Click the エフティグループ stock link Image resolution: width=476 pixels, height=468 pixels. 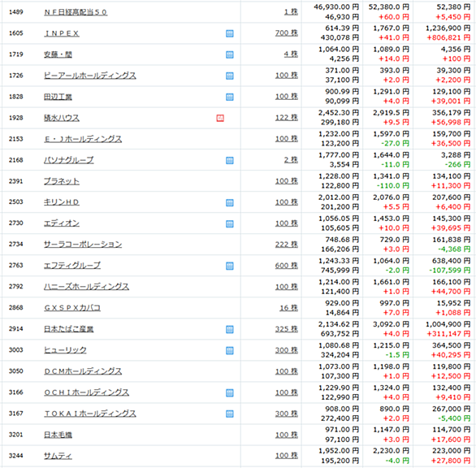(x=72, y=266)
